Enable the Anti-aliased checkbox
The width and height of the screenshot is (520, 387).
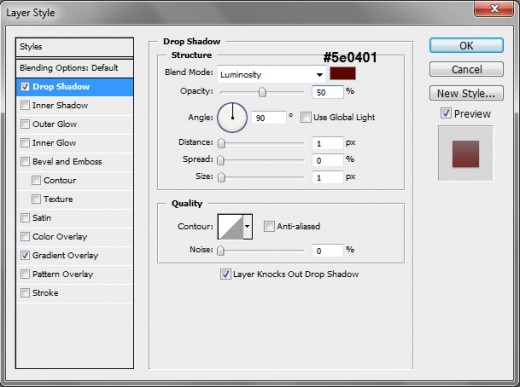pos(269,226)
